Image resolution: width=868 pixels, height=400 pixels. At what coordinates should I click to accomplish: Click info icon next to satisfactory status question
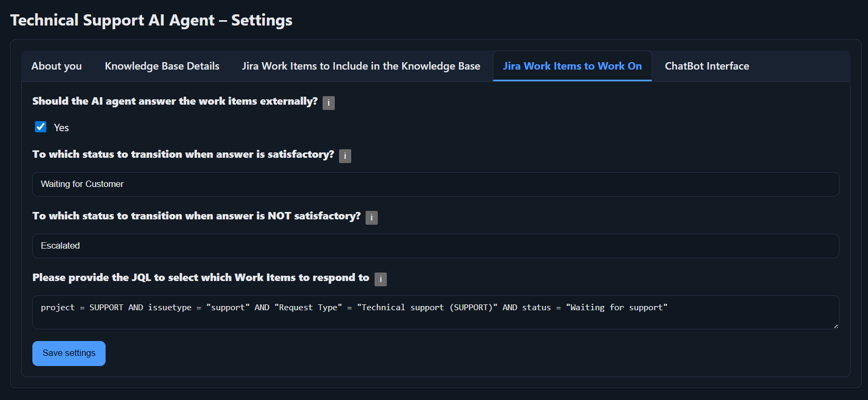tap(345, 156)
